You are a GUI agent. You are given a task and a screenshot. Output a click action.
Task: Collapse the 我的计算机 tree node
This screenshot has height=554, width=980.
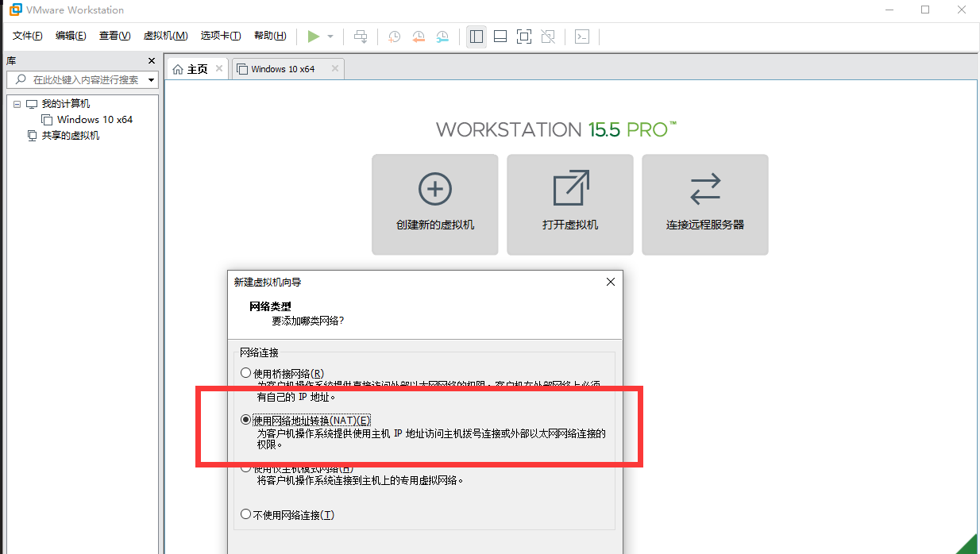coord(17,104)
